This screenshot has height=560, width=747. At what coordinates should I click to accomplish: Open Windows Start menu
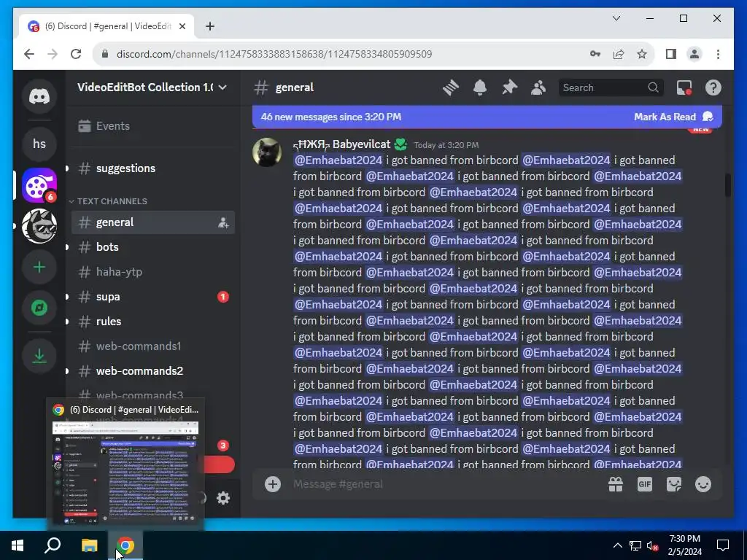(18, 545)
